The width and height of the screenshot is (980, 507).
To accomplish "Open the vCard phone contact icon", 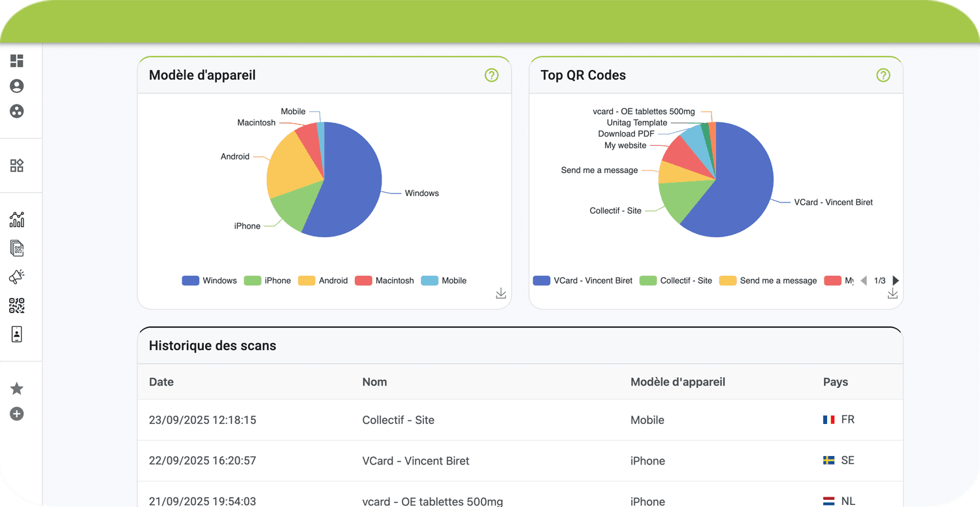I will (x=17, y=334).
